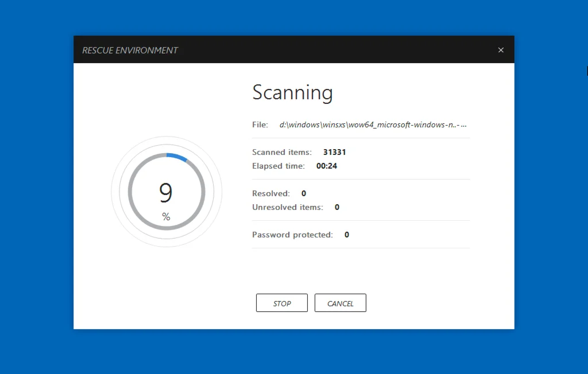Click the scanned items count 31331
Screen dimensions: 588x374
pyautogui.click(x=335, y=152)
